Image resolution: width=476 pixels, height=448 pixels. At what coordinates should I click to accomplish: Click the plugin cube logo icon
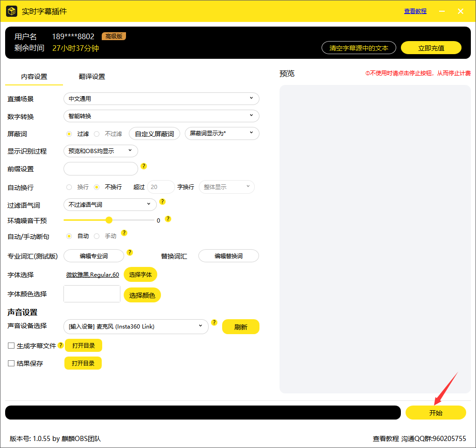coord(11,11)
